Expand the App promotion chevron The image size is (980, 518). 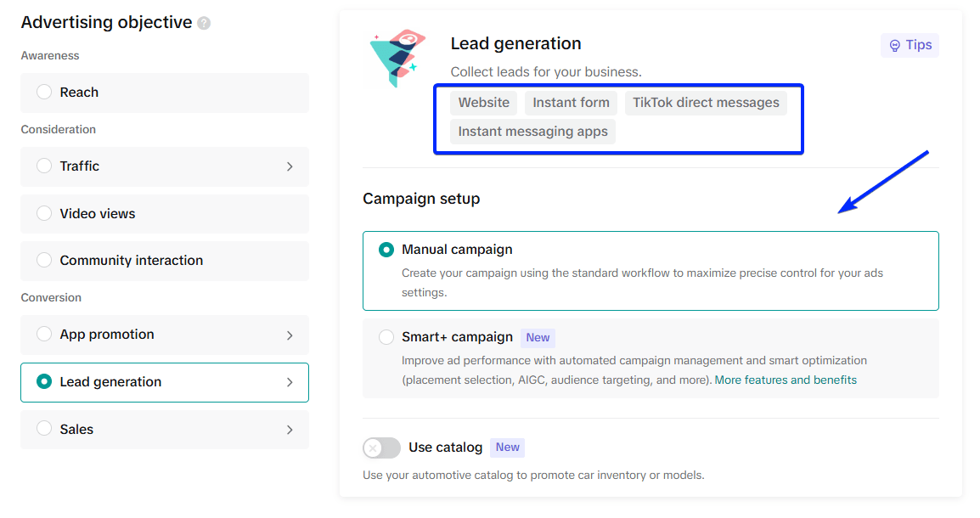coord(290,335)
